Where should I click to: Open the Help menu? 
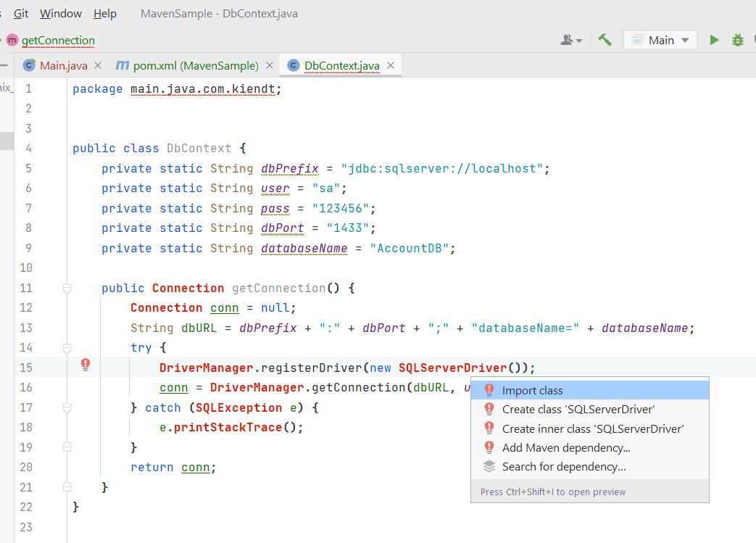click(x=105, y=14)
